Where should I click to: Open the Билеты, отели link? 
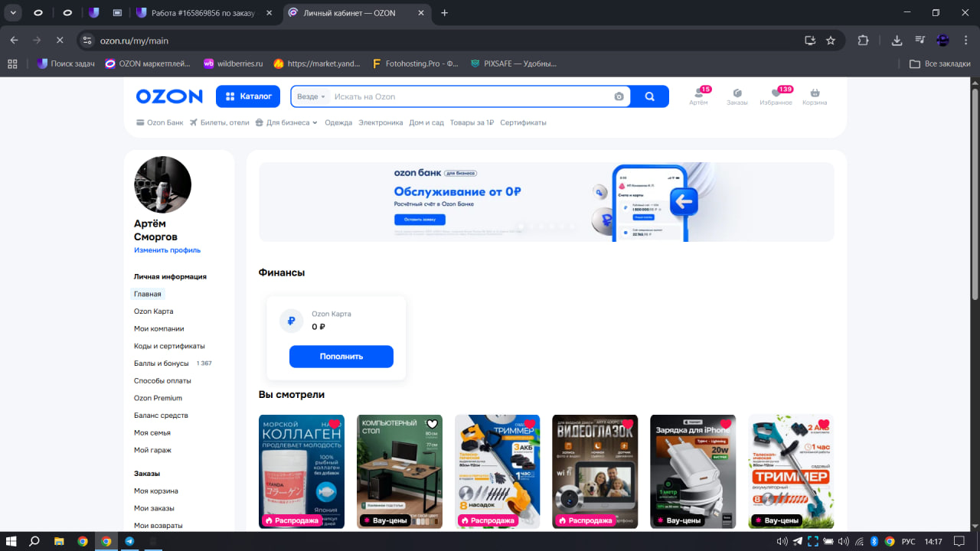pos(220,122)
